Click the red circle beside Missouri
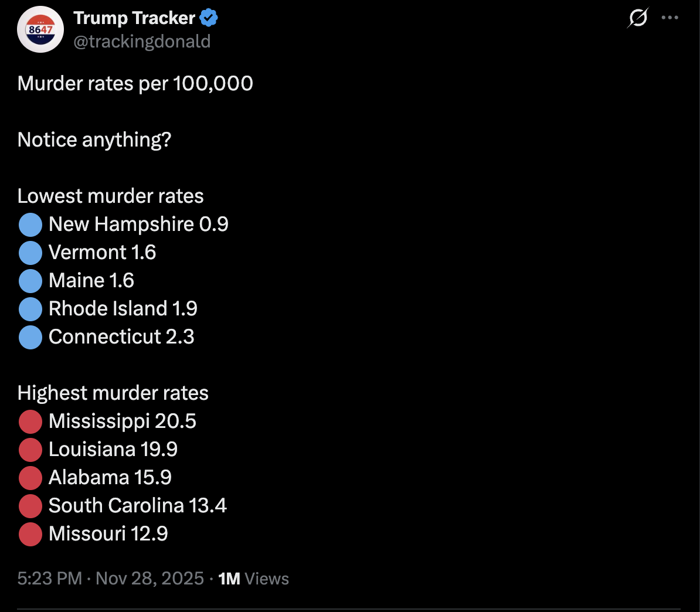This screenshot has width=700, height=612. (x=30, y=534)
